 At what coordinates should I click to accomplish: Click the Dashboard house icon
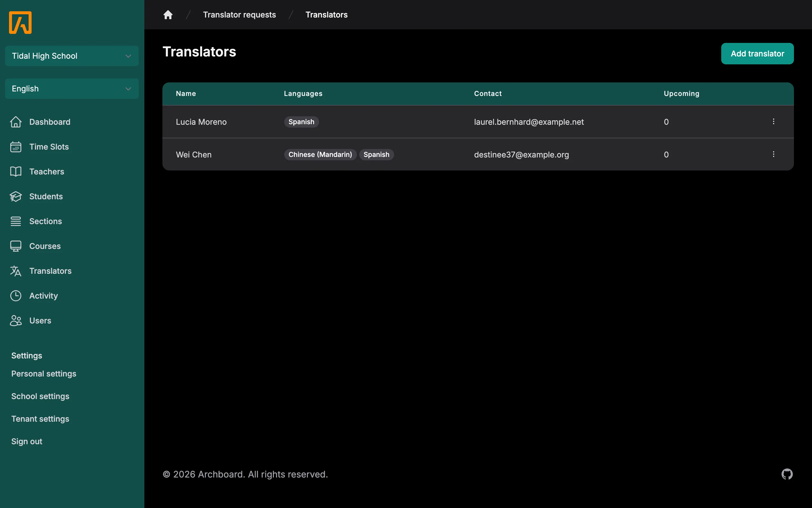click(16, 122)
